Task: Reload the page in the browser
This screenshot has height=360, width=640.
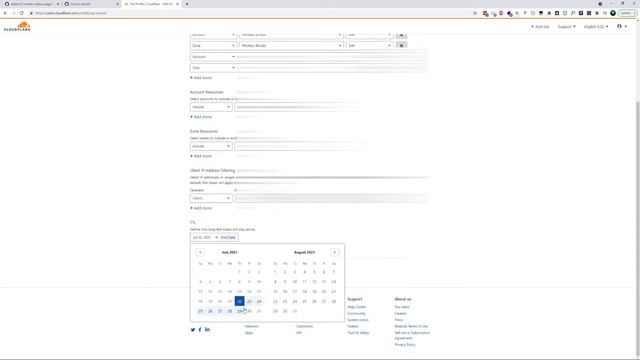Action: [22, 13]
